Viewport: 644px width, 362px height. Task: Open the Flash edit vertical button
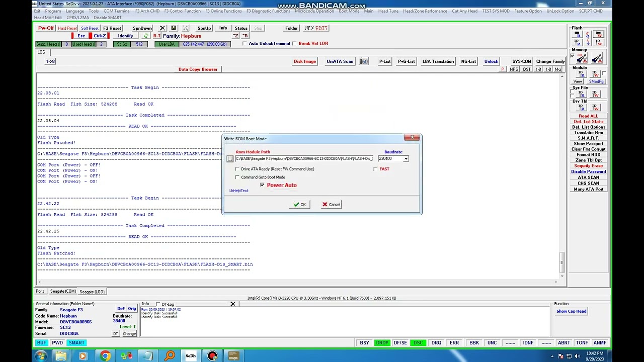[x=588, y=39]
